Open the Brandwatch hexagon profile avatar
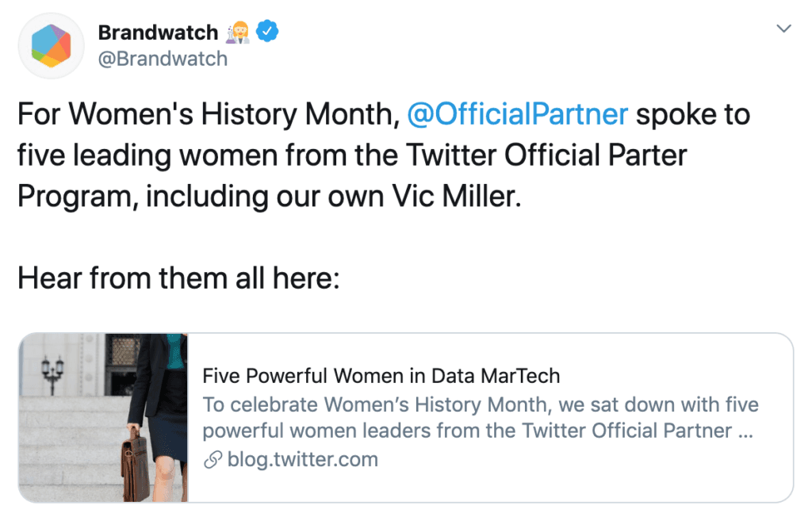812x521 pixels. pyautogui.click(x=51, y=46)
